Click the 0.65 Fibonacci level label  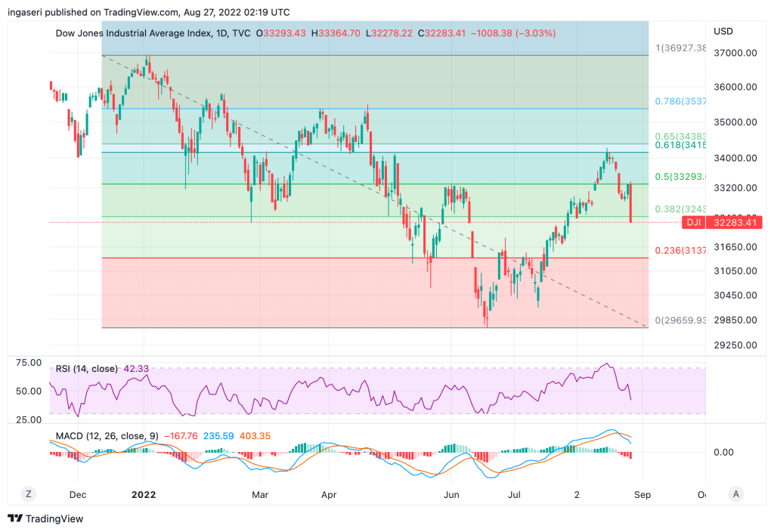[681, 136]
